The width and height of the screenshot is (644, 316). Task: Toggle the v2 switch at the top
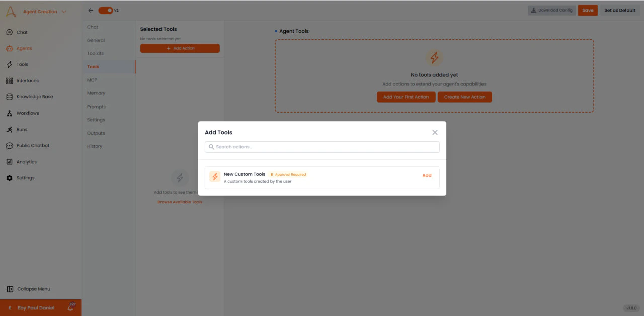click(106, 10)
